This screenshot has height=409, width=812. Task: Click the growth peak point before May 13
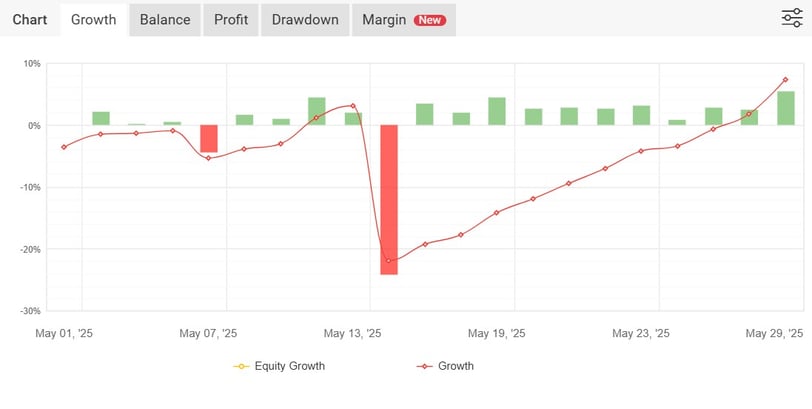[353, 106]
